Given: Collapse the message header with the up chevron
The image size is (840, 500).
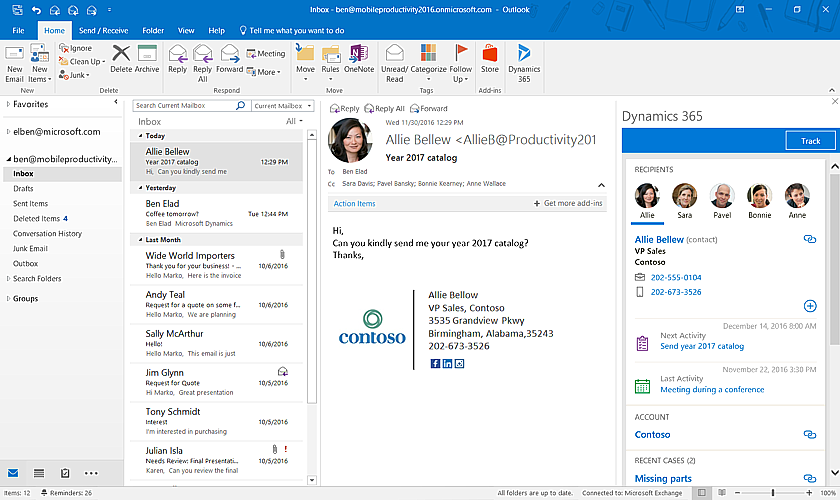Looking at the screenshot, I should click(601, 185).
